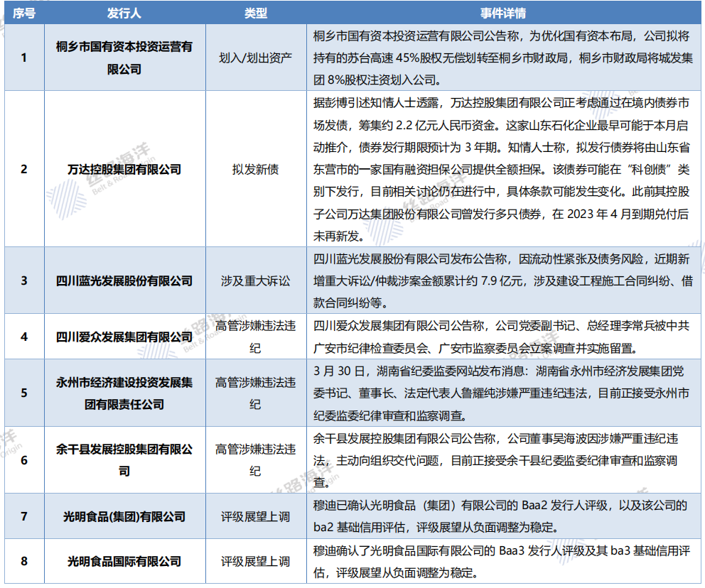Click the 事件详情 column header

[503, 13]
